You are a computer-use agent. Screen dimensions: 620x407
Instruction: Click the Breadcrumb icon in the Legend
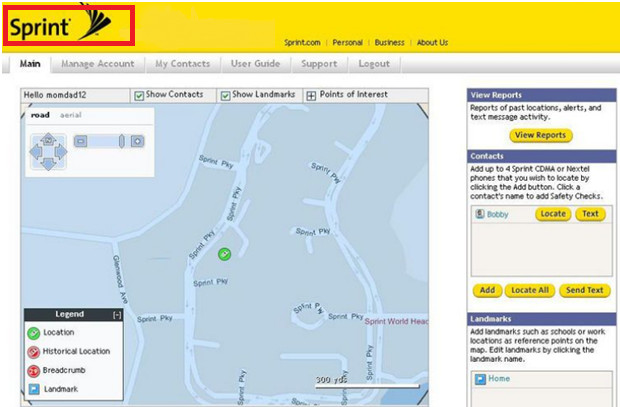click(x=34, y=371)
